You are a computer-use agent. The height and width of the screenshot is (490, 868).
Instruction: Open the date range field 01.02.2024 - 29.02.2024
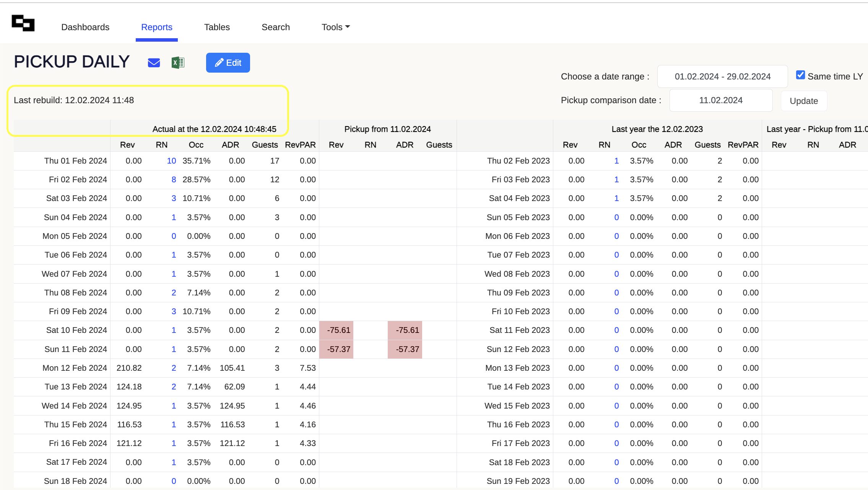pyautogui.click(x=722, y=76)
